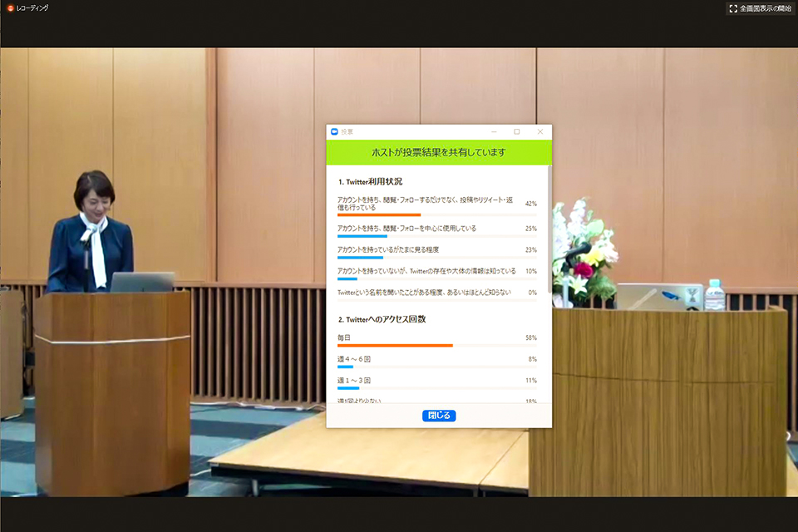Click the fullscreen icon next to 全画面表示の開始
The image size is (798, 532).
pos(733,8)
